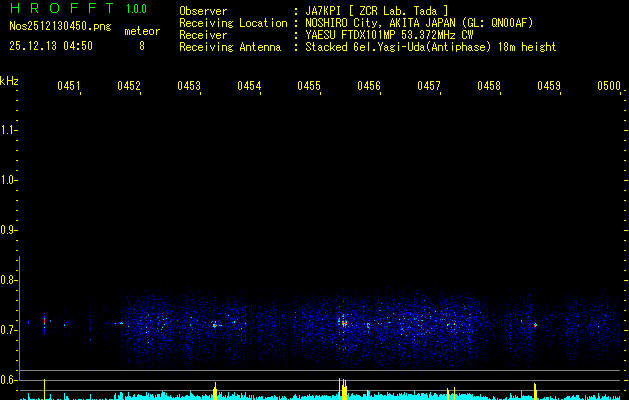Viewport: 629px width, 400px height.
Task: Click the HROFFT title text
Action: pos(60,10)
